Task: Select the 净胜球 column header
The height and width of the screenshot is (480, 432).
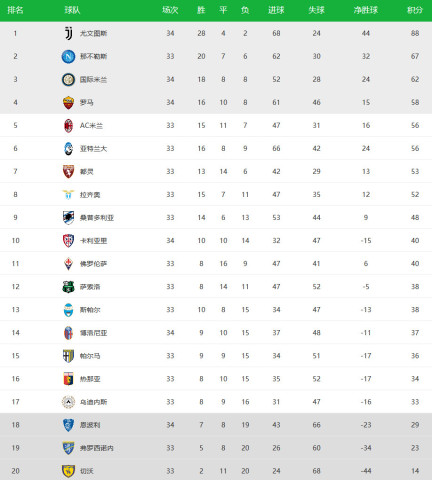Action: click(x=366, y=10)
